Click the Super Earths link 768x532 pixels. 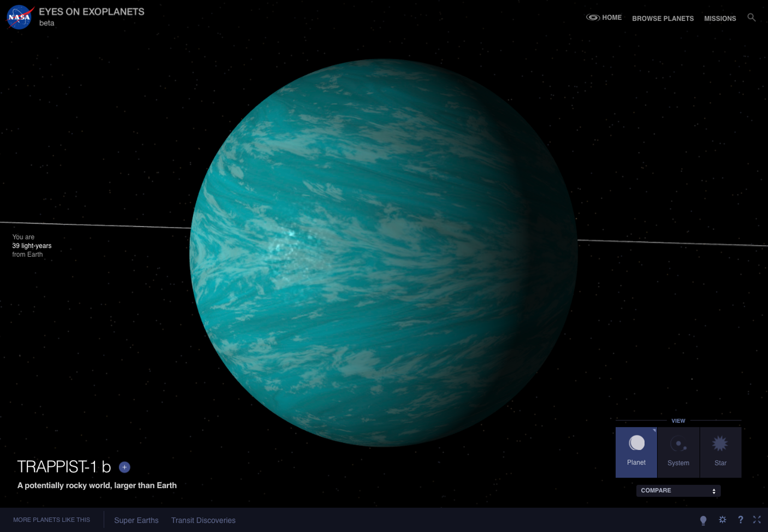pos(136,520)
